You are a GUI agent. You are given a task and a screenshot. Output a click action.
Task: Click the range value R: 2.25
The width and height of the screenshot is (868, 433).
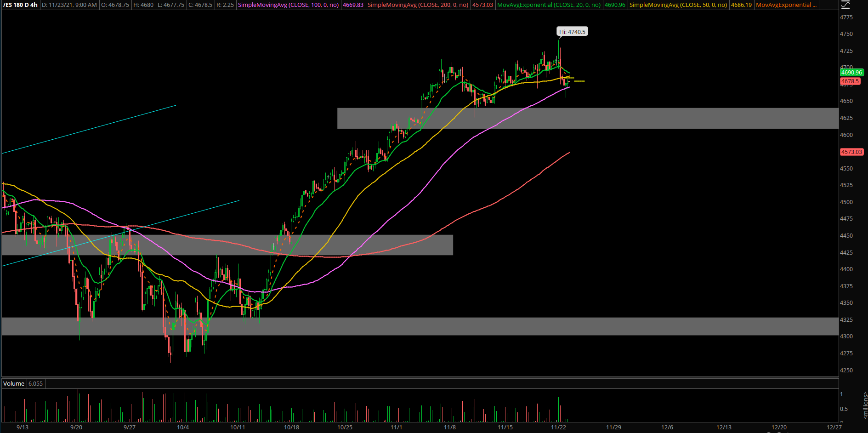click(x=225, y=5)
